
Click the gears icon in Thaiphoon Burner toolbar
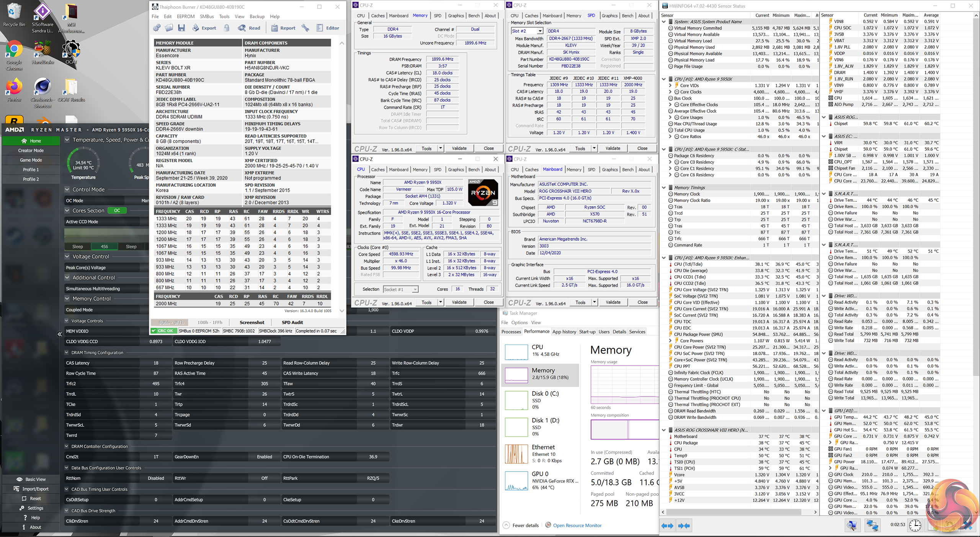[x=157, y=28]
